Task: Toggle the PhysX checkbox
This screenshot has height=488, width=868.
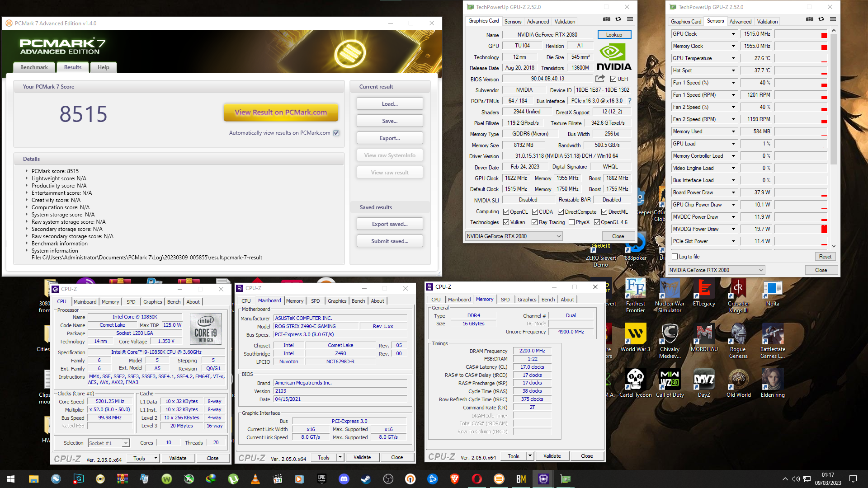Action: [x=572, y=222]
